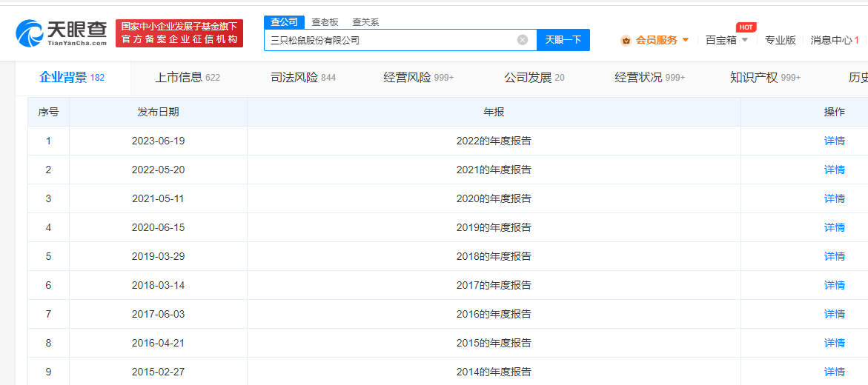Open 详情 for the 2019 annual report
The width and height of the screenshot is (868, 385).
click(835, 227)
